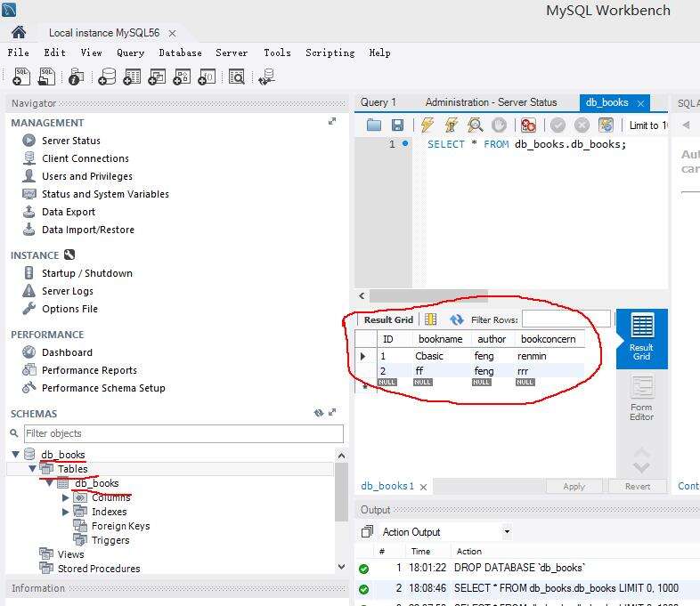This screenshot has width=700, height=606.
Task: Collapse the db_books schema node
Action: click(x=18, y=455)
